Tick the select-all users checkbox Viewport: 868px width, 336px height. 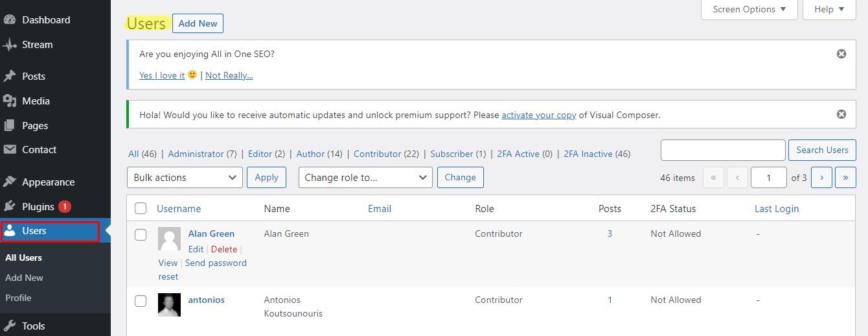click(141, 209)
